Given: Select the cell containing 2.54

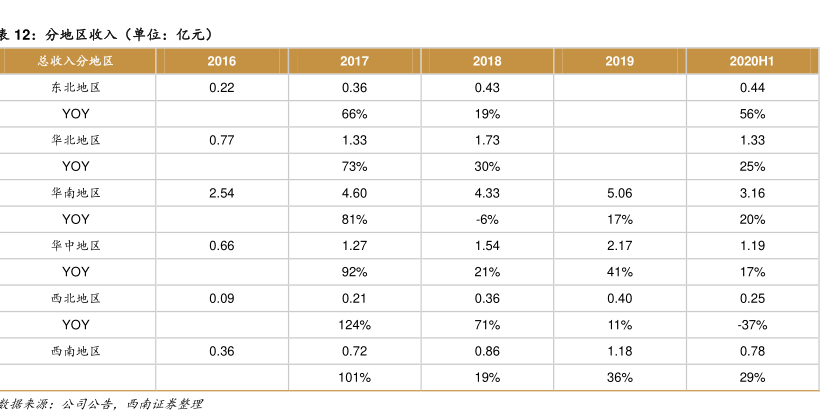Looking at the screenshot, I should (222, 193).
